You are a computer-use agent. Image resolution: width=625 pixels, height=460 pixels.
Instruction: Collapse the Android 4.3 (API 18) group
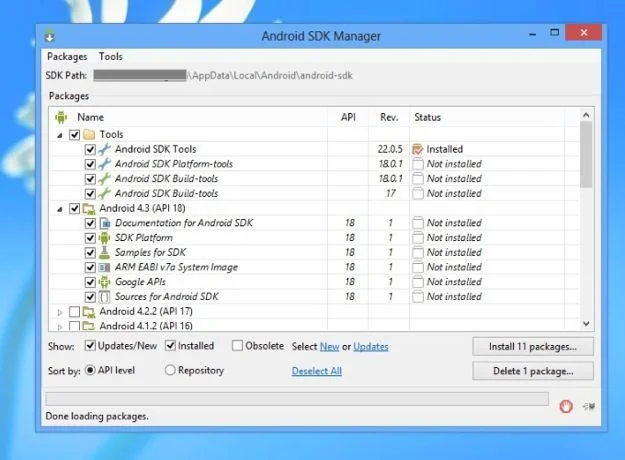[x=60, y=209]
